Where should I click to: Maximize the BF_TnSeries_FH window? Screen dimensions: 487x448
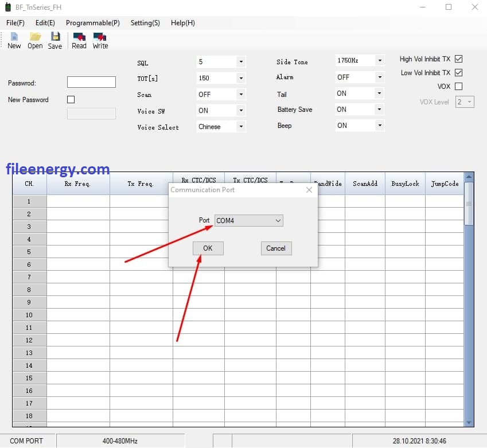click(449, 7)
